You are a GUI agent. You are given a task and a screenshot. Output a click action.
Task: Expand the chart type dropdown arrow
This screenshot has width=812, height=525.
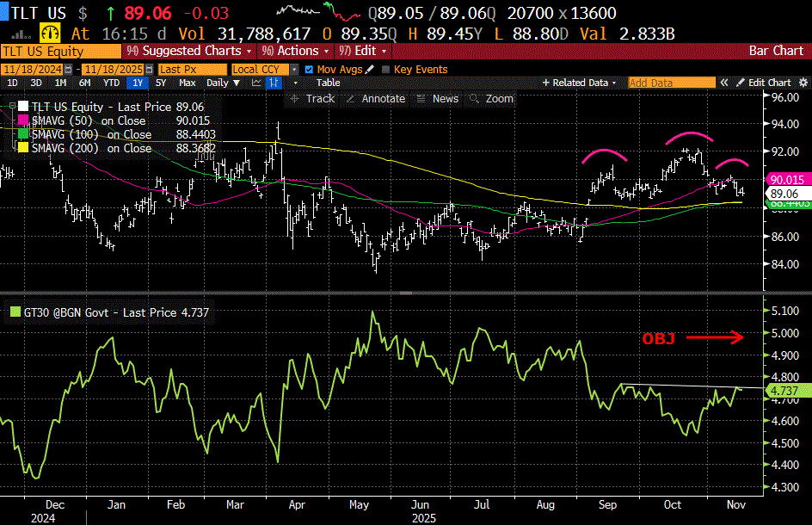coord(296,83)
